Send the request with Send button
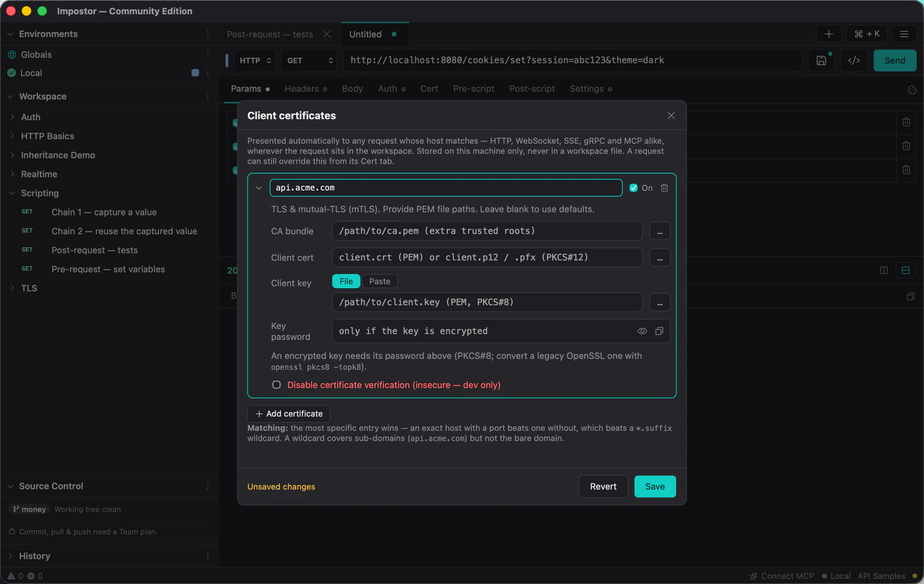The image size is (924, 584). [895, 61]
